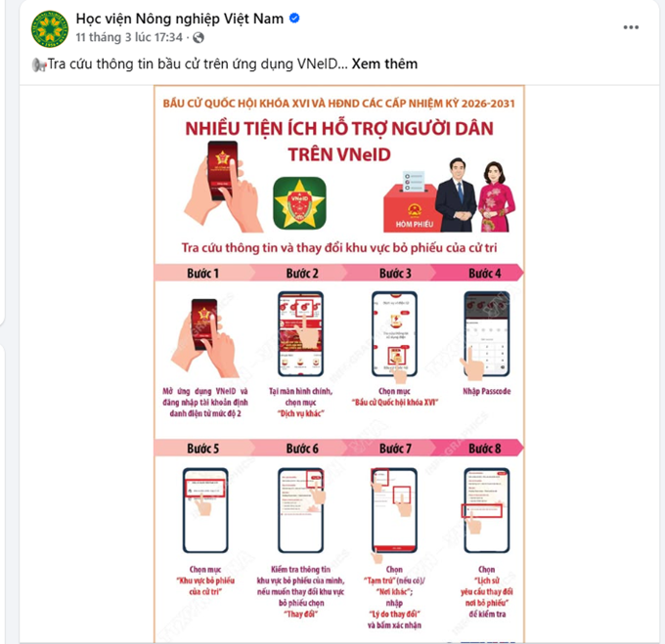Click the green VNeID app logo
This screenshot has height=644, width=665.
[299, 203]
